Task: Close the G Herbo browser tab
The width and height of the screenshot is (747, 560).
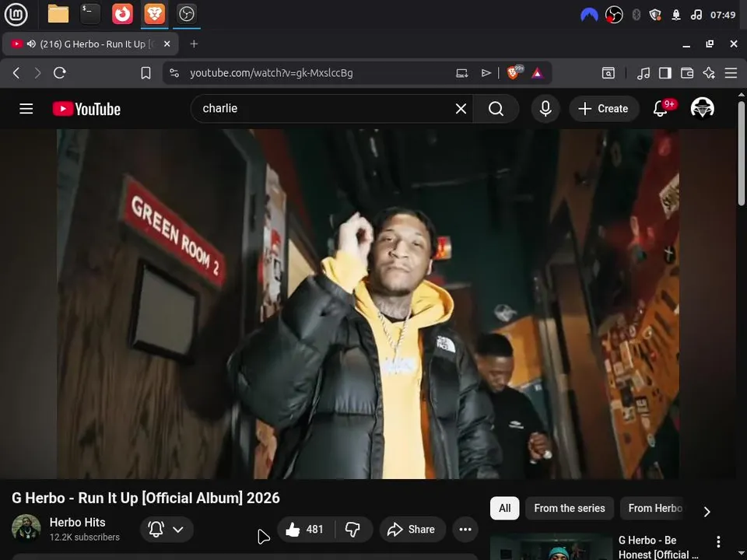Action: point(167,44)
